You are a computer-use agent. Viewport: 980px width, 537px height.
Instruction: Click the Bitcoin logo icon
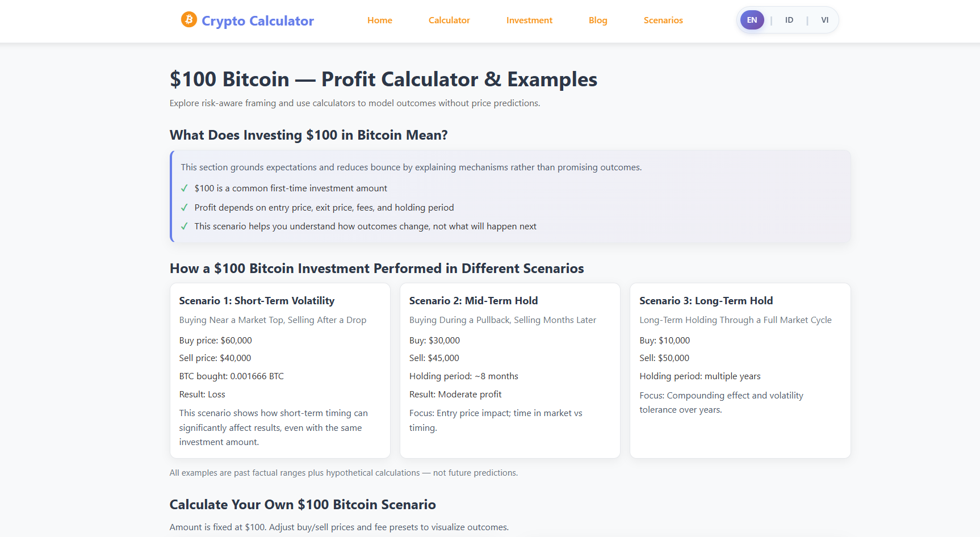click(x=187, y=20)
